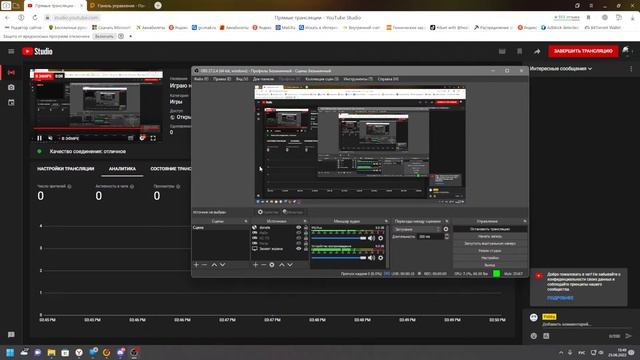Switch to the Stream health tab

click(171, 169)
